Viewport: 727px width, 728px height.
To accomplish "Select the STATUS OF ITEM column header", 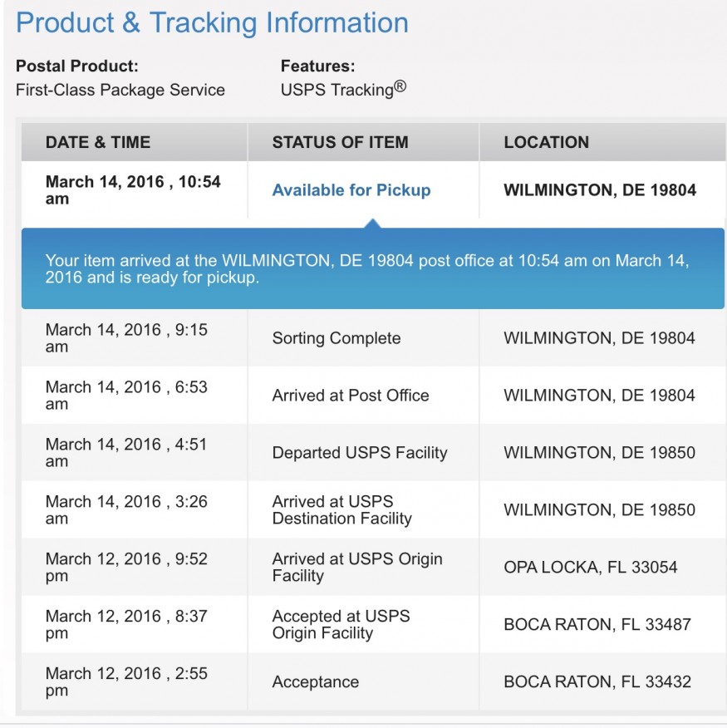I will [x=341, y=142].
